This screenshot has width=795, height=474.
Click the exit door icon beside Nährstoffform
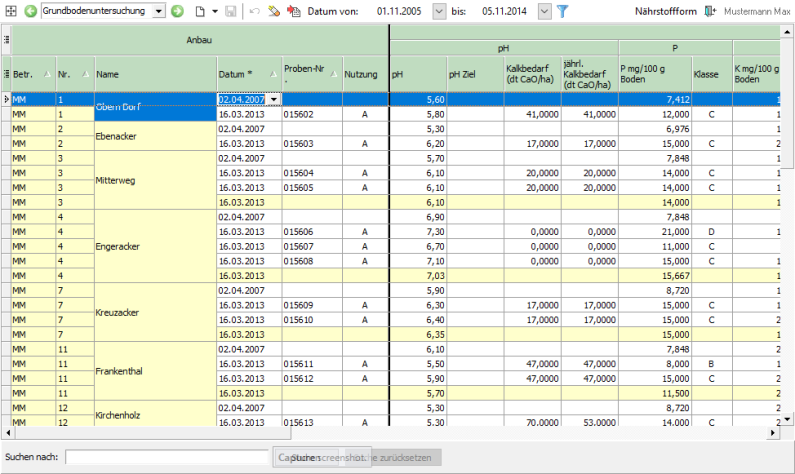[x=710, y=11]
